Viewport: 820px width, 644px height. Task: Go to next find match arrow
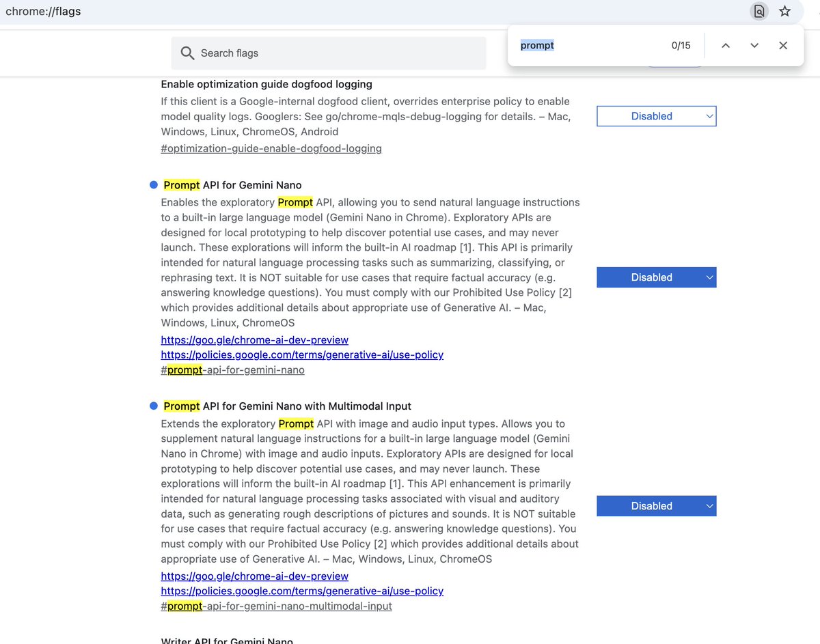pyautogui.click(x=754, y=46)
